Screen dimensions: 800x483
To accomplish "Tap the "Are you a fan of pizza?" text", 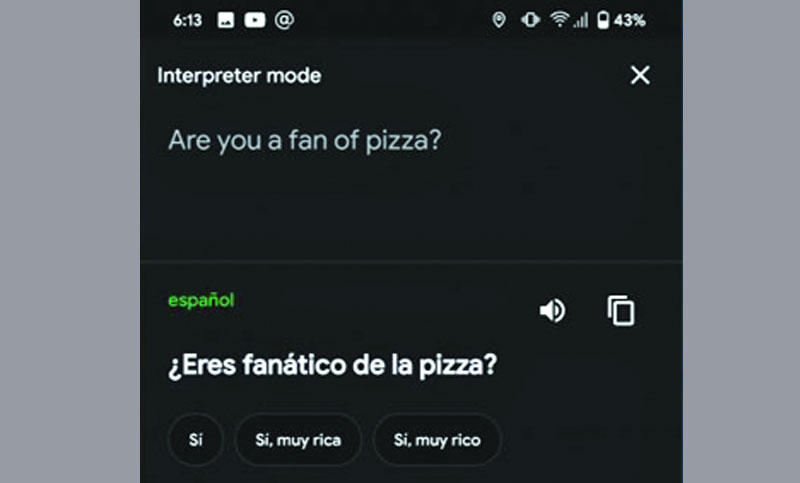I will [x=305, y=141].
